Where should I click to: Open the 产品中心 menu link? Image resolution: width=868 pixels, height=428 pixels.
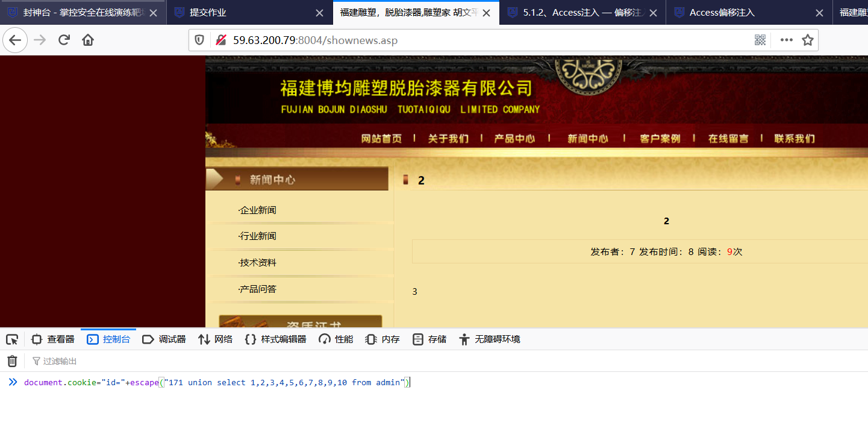[514, 139]
